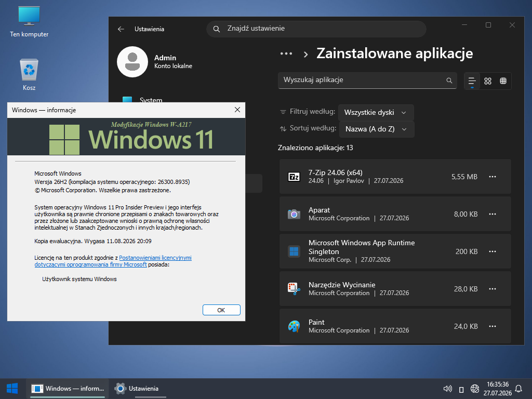
Task: Switch to grid view layout
Action: (x=487, y=81)
